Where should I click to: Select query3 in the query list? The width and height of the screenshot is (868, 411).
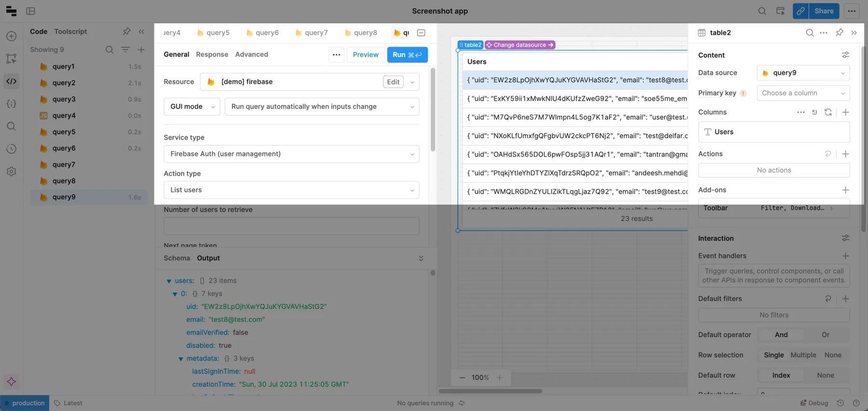pyautogui.click(x=89, y=99)
